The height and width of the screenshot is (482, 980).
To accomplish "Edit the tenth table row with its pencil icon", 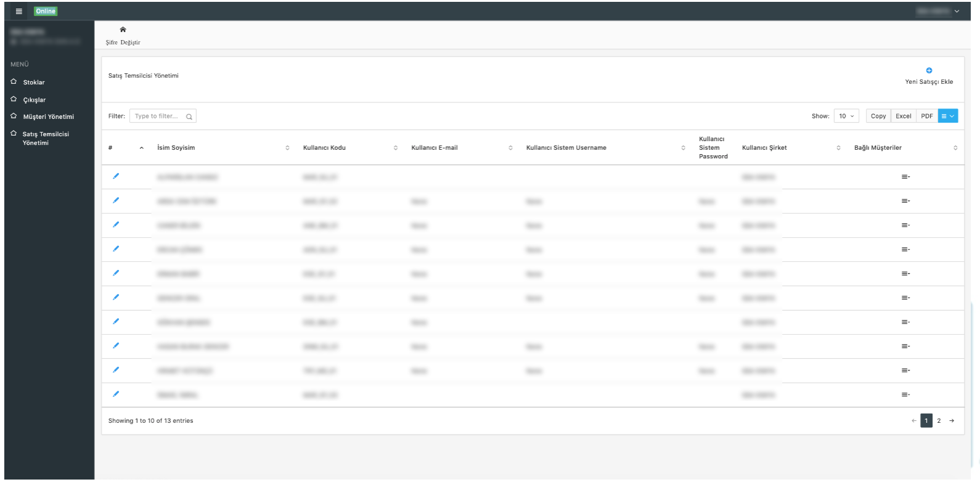I will (x=116, y=394).
